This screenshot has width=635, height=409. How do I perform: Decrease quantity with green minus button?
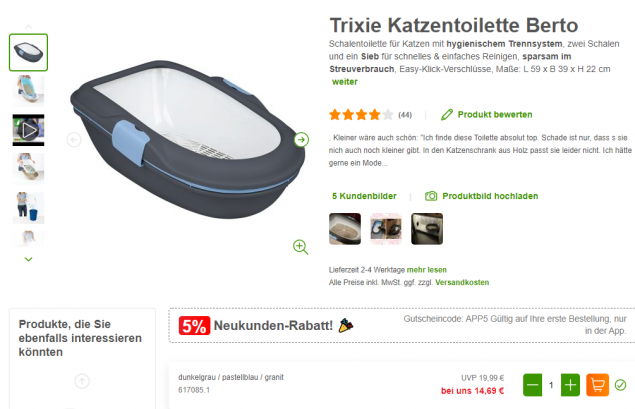click(x=533, y=385)
